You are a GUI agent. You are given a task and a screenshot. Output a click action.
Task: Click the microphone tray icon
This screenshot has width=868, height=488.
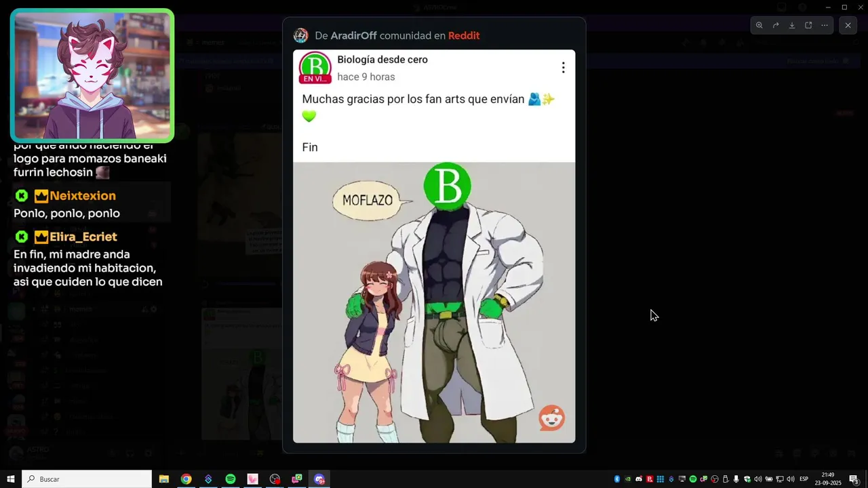coord(736,479)
